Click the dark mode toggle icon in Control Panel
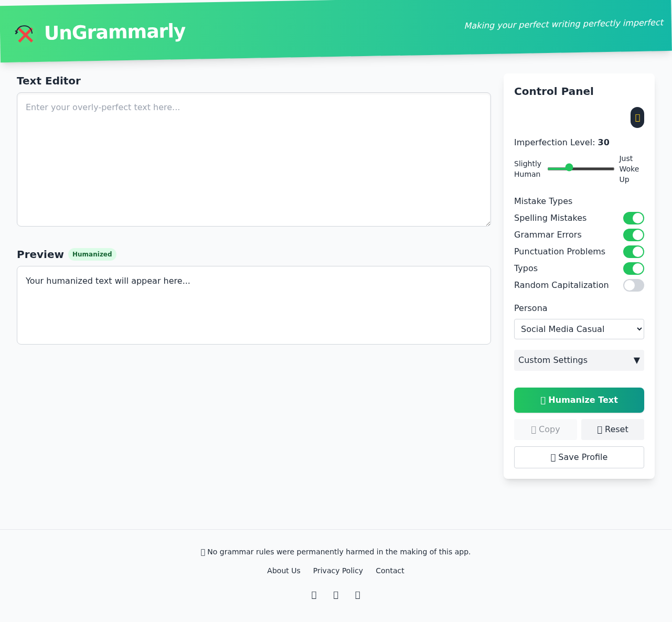Image resolution: width=672 pixels, height=622 pixels. [637, 117]
